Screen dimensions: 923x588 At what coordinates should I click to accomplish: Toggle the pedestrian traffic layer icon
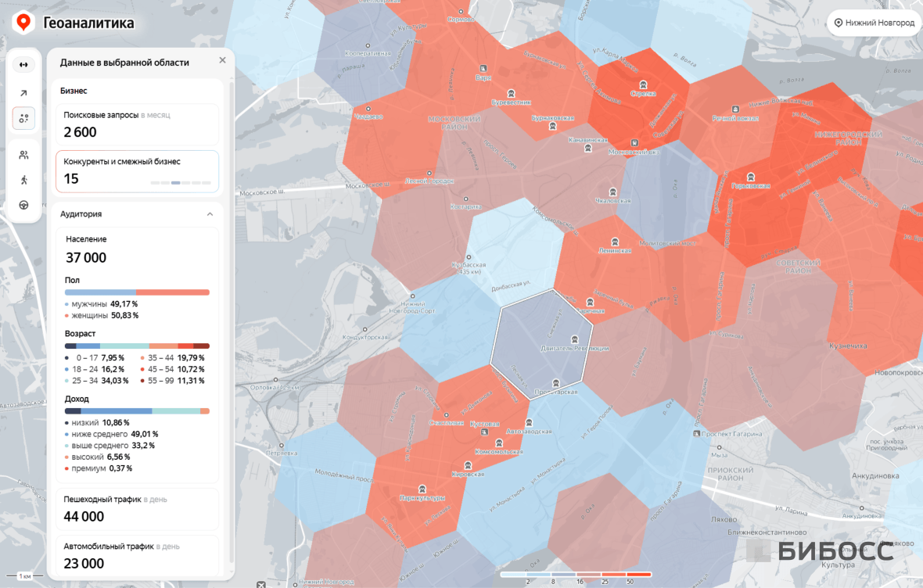tap(23, 180)
